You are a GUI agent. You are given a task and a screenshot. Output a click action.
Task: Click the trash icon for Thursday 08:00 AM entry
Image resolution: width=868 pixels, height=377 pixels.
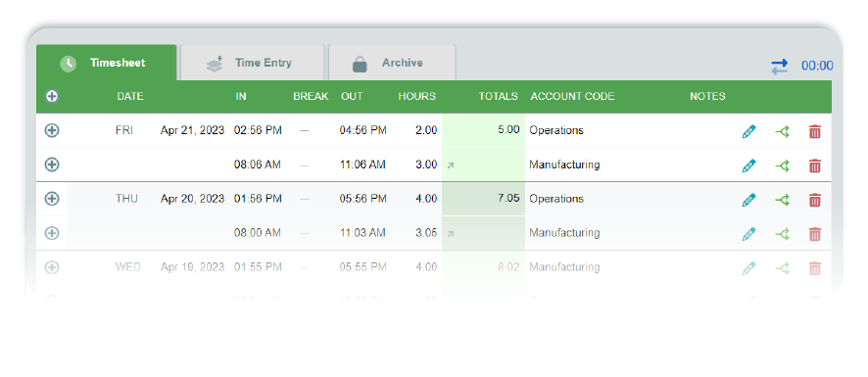[x=814, y=234]
